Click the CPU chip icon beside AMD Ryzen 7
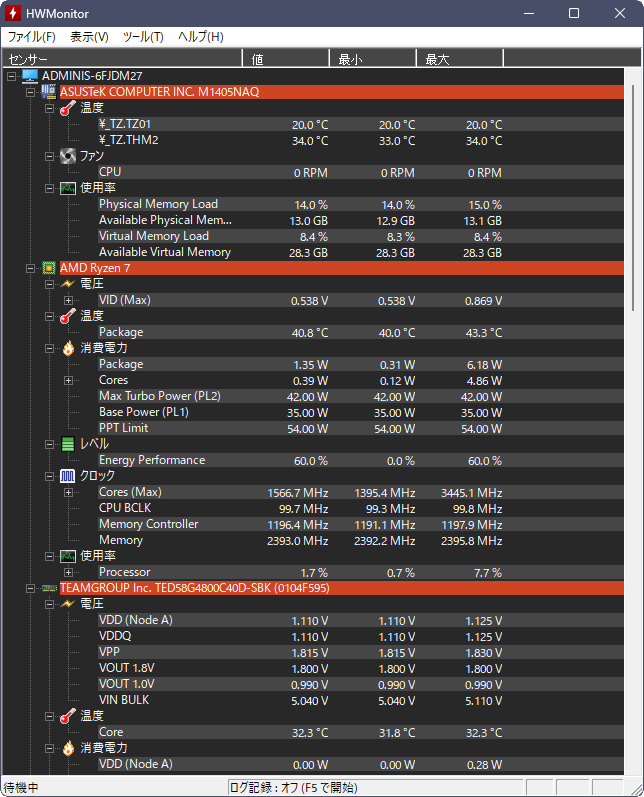The height and width of the screenshot is (797, 644). pos(49,268)
